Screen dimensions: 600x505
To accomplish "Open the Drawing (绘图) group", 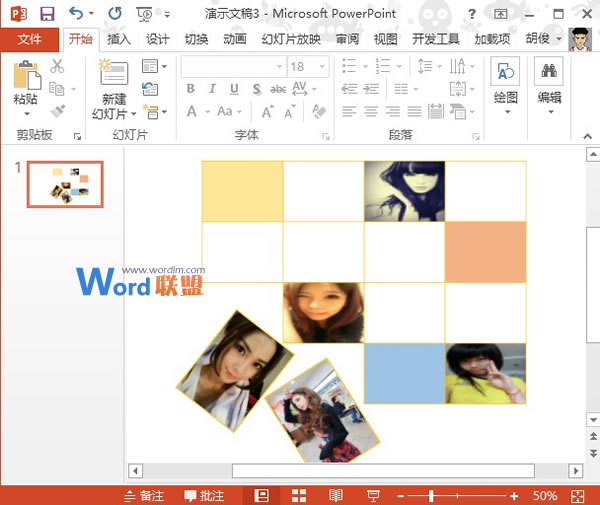I will tap(505, 85).
